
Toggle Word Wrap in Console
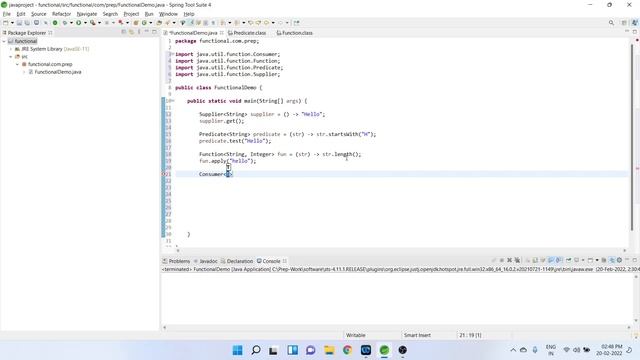(543, 260)
